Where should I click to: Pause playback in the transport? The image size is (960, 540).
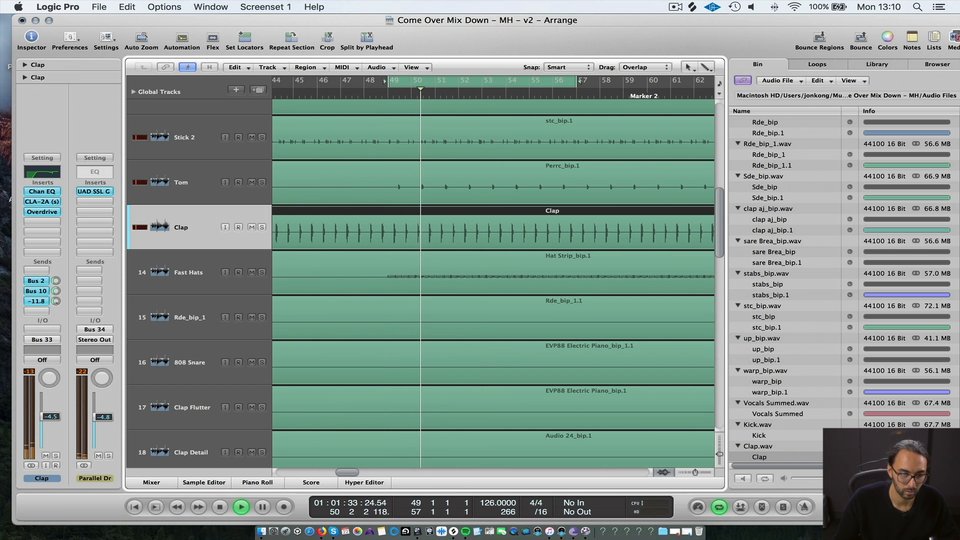pos(263,507)
